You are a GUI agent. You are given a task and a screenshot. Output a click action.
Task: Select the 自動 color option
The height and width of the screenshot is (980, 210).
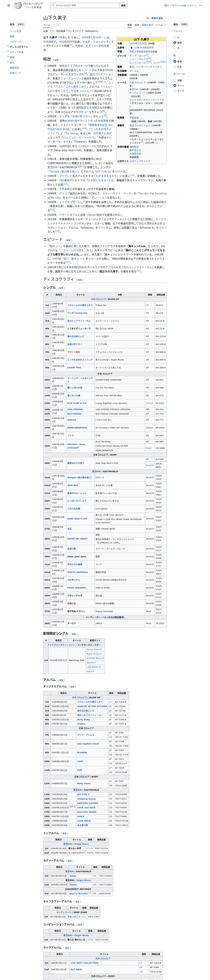point(175,80)
